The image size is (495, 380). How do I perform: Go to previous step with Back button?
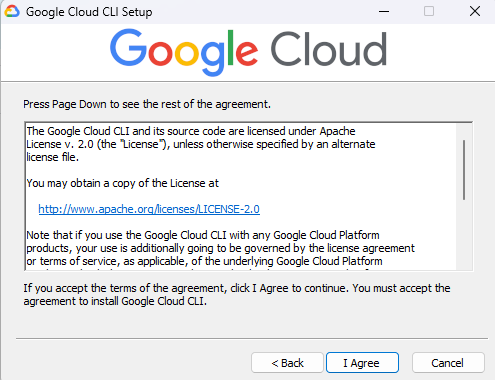287,363
